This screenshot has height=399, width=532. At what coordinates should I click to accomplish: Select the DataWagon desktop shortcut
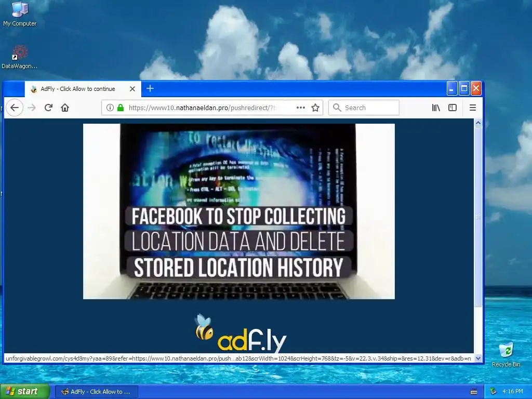click(19, 57)
